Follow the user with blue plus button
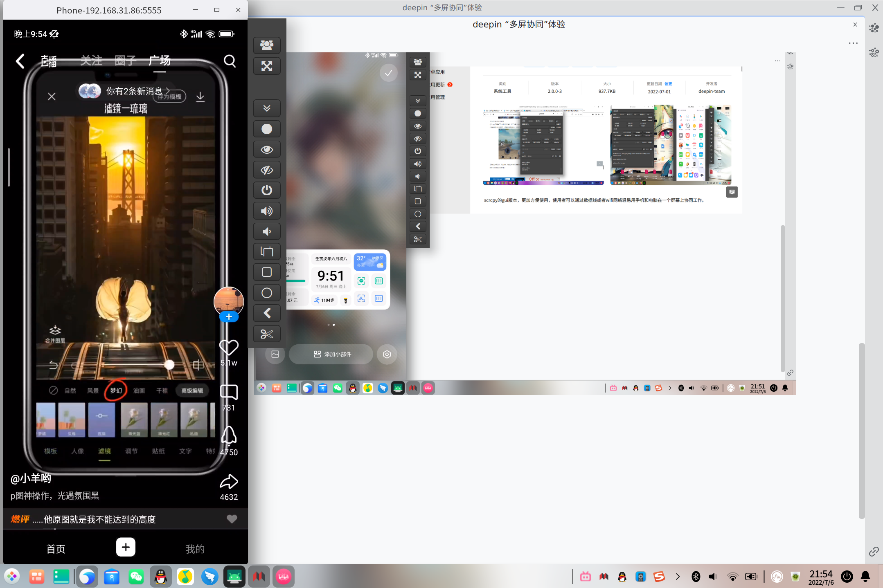The width and height of the screenshot is (883, 588). [229, 317]
